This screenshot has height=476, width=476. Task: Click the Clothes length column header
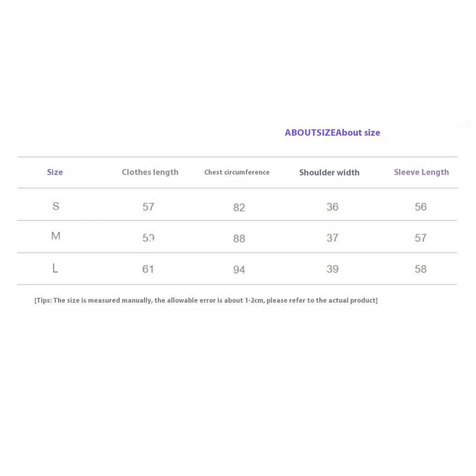tap(150, 172)
